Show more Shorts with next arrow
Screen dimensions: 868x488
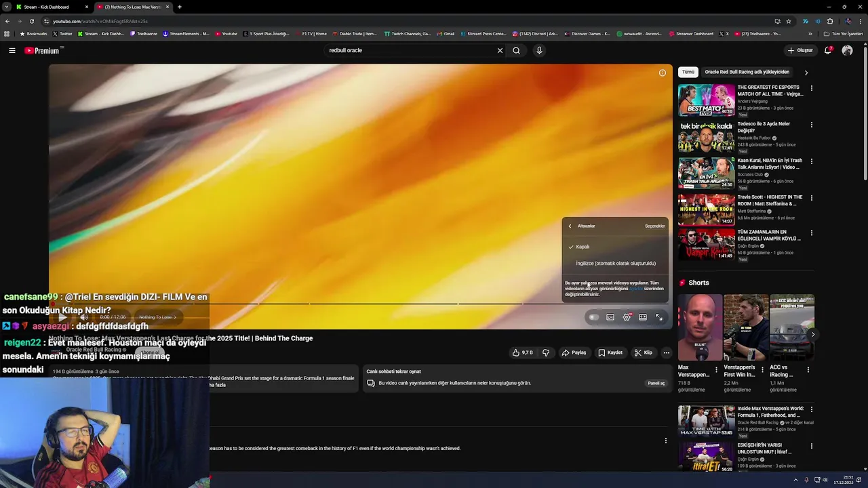point(812,334)
